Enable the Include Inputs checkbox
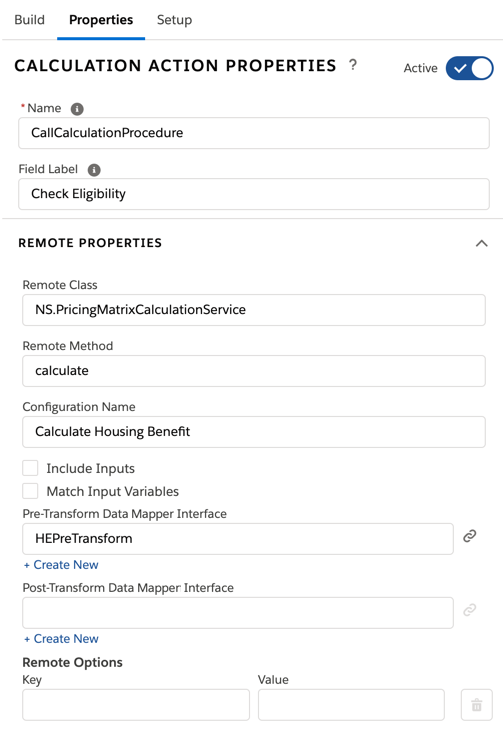 (x=30, y=468)
